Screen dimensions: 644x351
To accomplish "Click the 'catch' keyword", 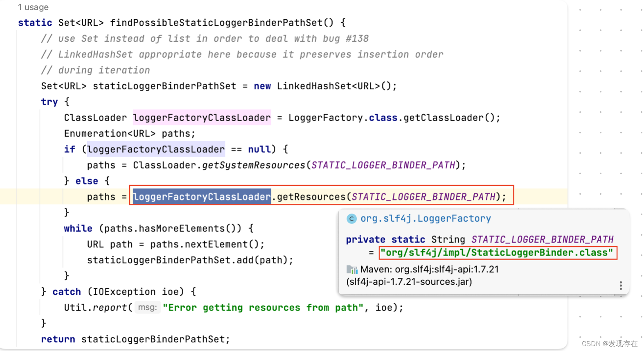I will pos(67,292).
